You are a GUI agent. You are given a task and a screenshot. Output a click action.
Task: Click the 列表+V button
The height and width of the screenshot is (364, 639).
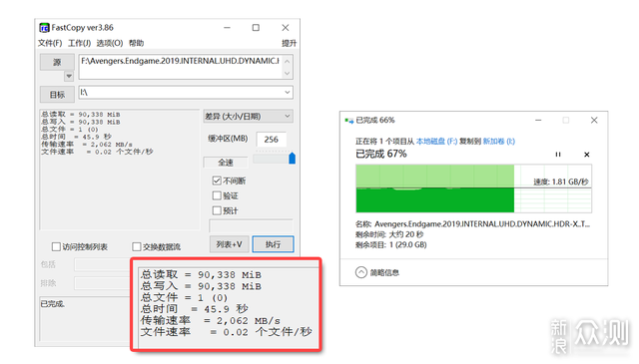point(229,244)
